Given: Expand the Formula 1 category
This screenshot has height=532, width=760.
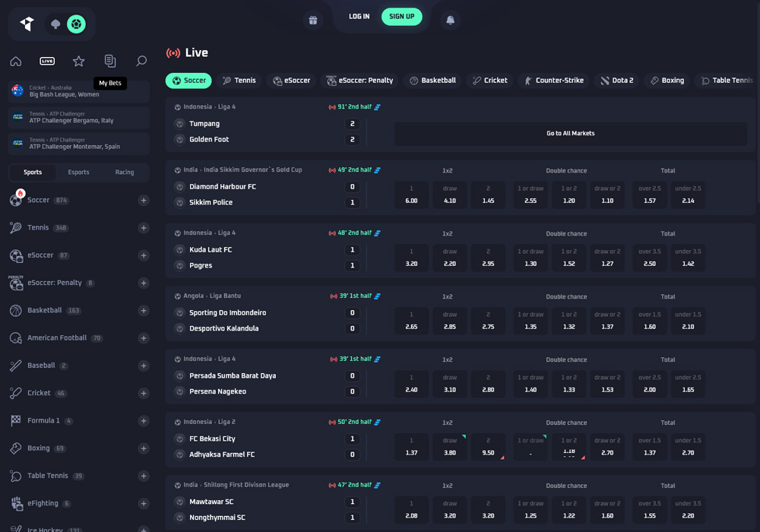Looking at the screenshot, I should click(143, 420).
